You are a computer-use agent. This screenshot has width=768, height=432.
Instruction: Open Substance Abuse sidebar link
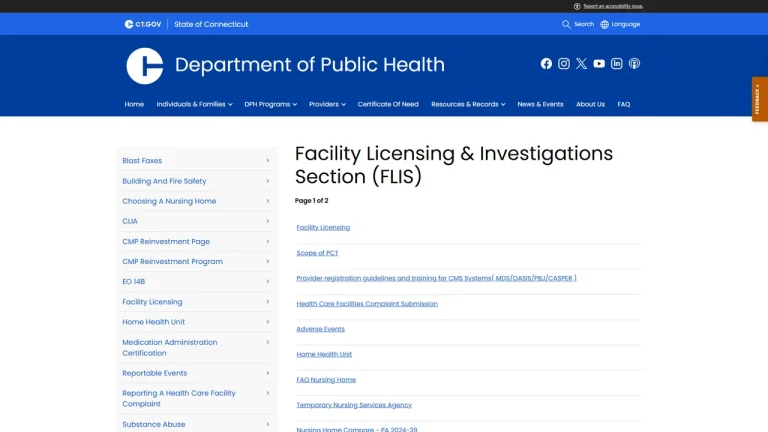tap(154, 424)
